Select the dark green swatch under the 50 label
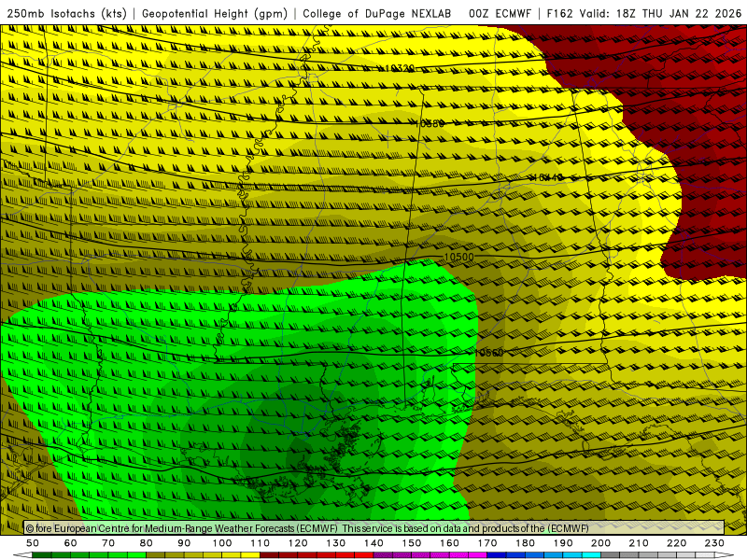747x560 pixels. [42, 555]
